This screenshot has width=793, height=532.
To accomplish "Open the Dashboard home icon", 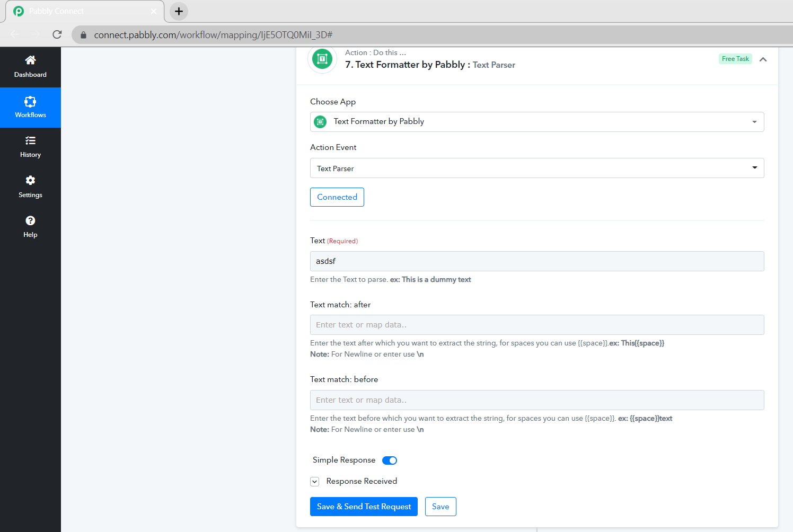I will point(30,60).
